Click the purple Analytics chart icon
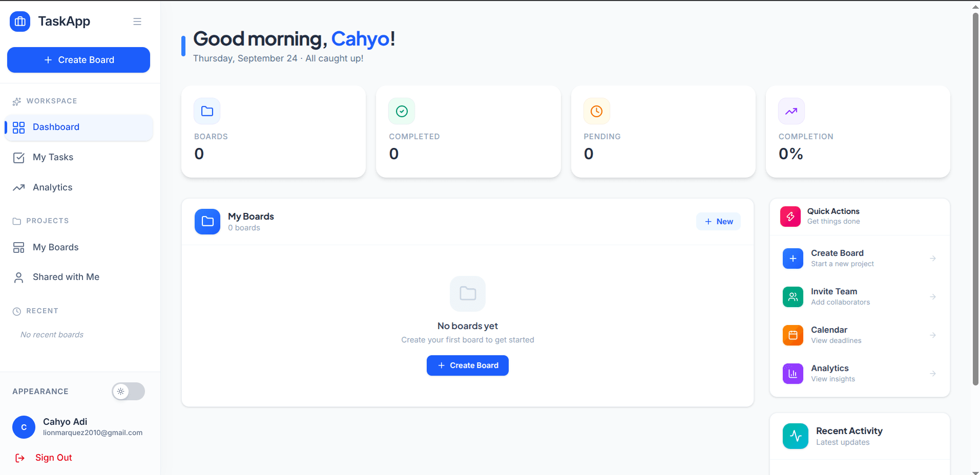The width and height of the screenshot is (980, 475). point(793,374)
